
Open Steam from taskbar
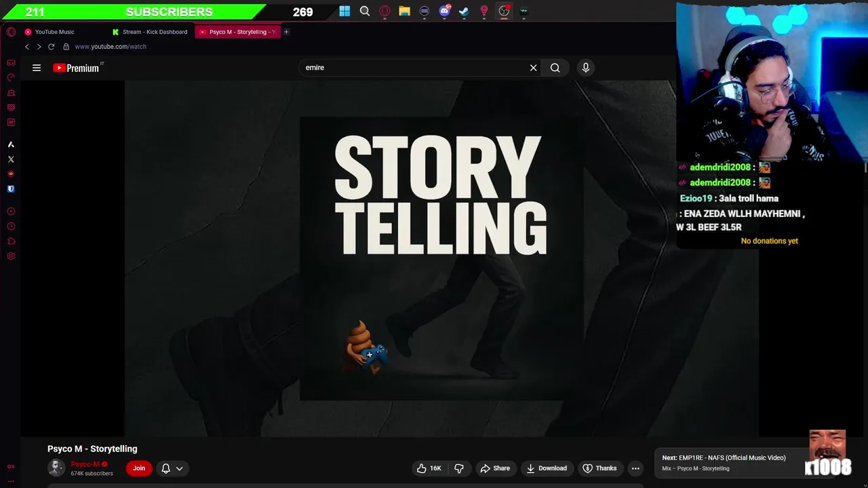coord(464,11)
